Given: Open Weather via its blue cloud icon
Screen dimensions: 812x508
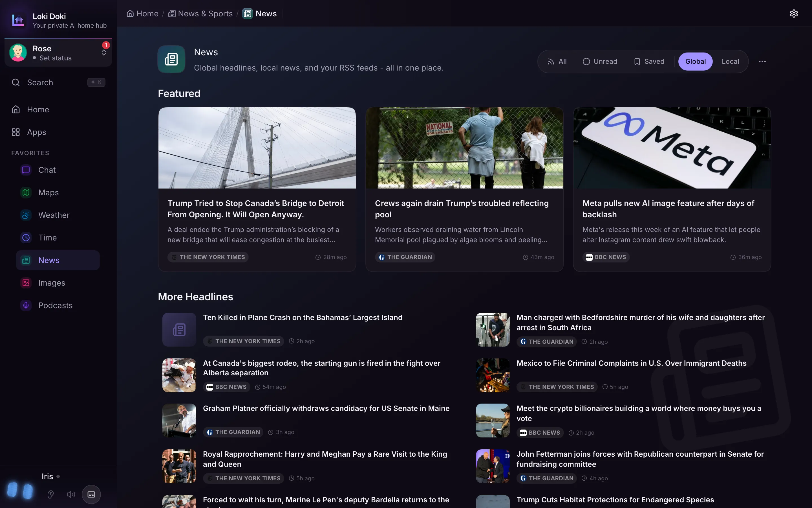Looking at the screenshot, I should coord(26,215).
